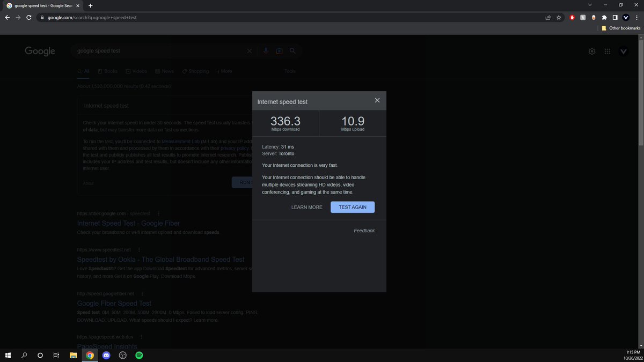Image resolution: width=644 pixels, height=362 pixels.
Task: Open File Explorer from the taskbar
Action: coord(74,355)
